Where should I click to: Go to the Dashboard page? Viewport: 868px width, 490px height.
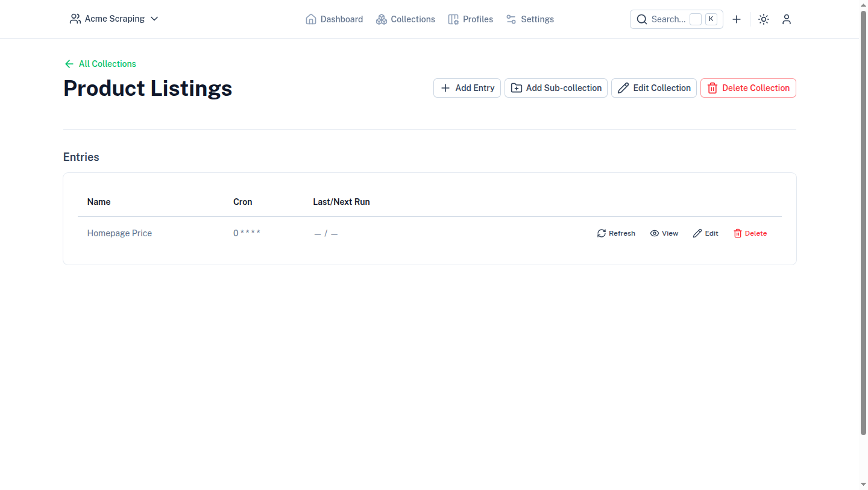click(335, 19)
